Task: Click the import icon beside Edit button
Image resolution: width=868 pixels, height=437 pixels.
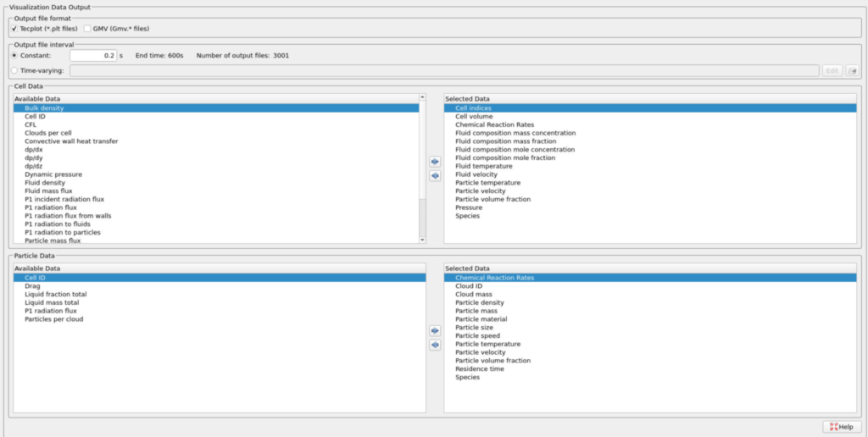Action: pyautogui.click(x=852, y=70)
